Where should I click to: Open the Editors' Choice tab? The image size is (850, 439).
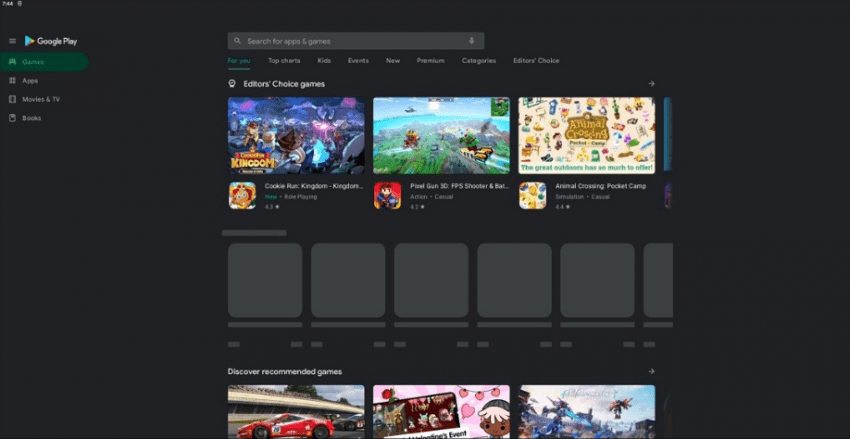coord(536,61)
